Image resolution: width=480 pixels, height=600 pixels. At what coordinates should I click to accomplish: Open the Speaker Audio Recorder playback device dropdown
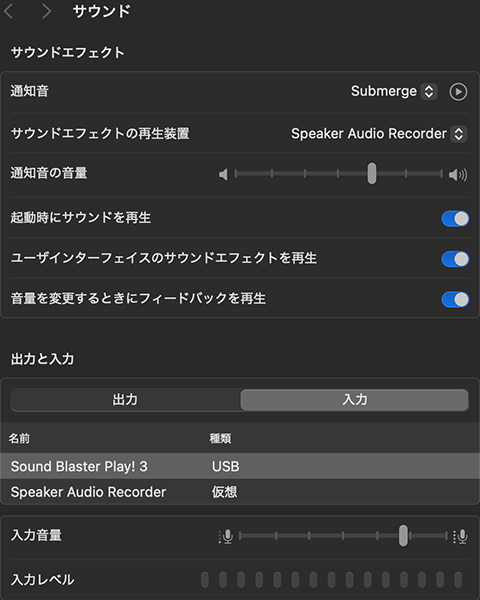click(459, 134)
